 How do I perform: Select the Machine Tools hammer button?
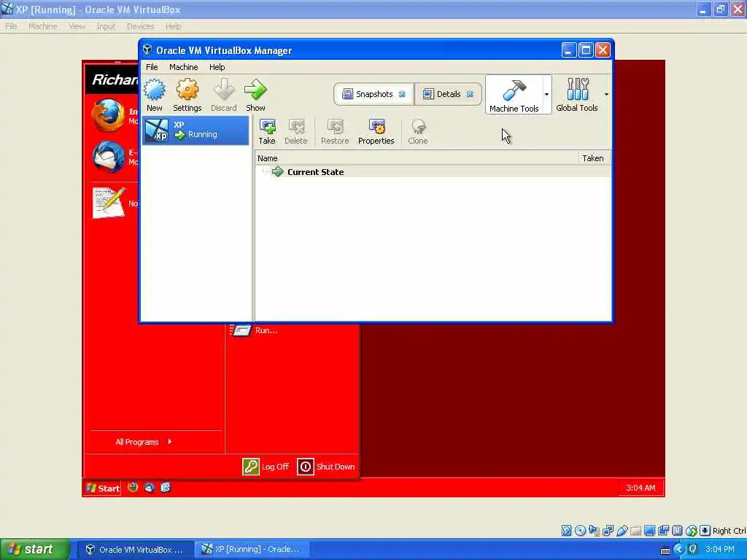(514, 95)
